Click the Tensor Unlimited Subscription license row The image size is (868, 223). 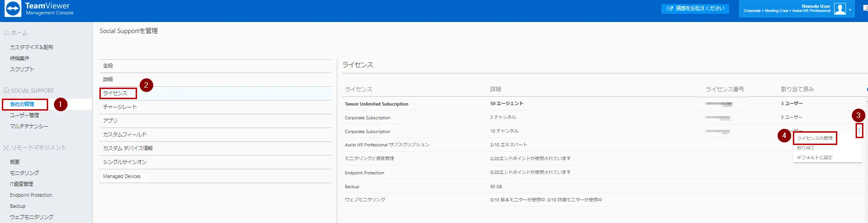point(604,104)
